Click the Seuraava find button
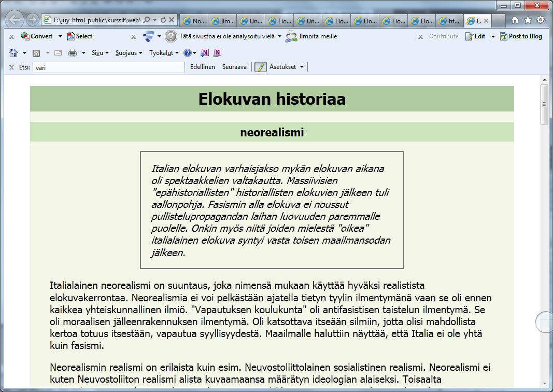553x392 pixels. (x=234, y=67)
